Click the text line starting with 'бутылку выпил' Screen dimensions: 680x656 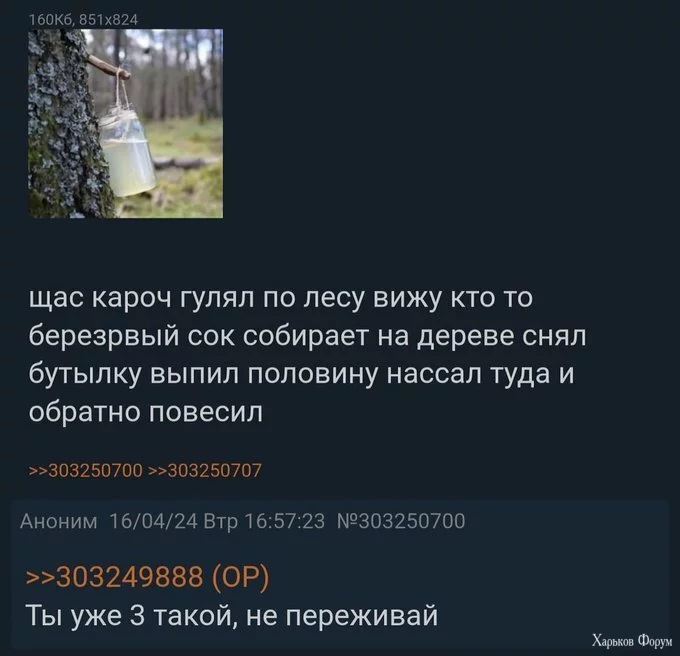click(x=301, y=374)
